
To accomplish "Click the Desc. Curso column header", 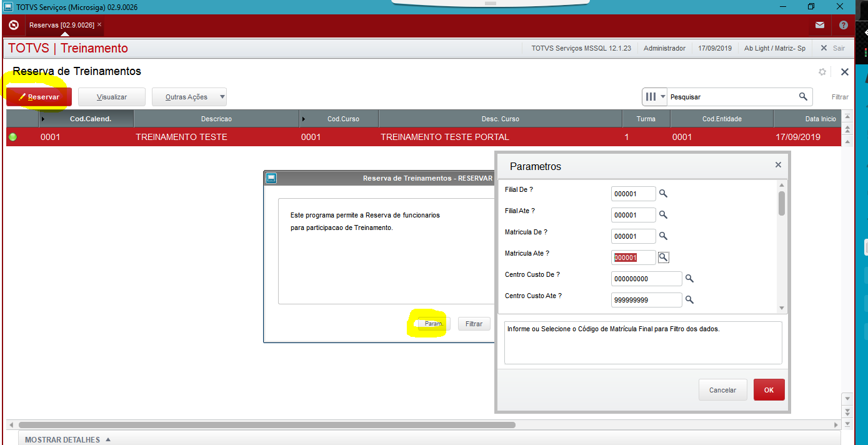I will click(x=500, y=119).
